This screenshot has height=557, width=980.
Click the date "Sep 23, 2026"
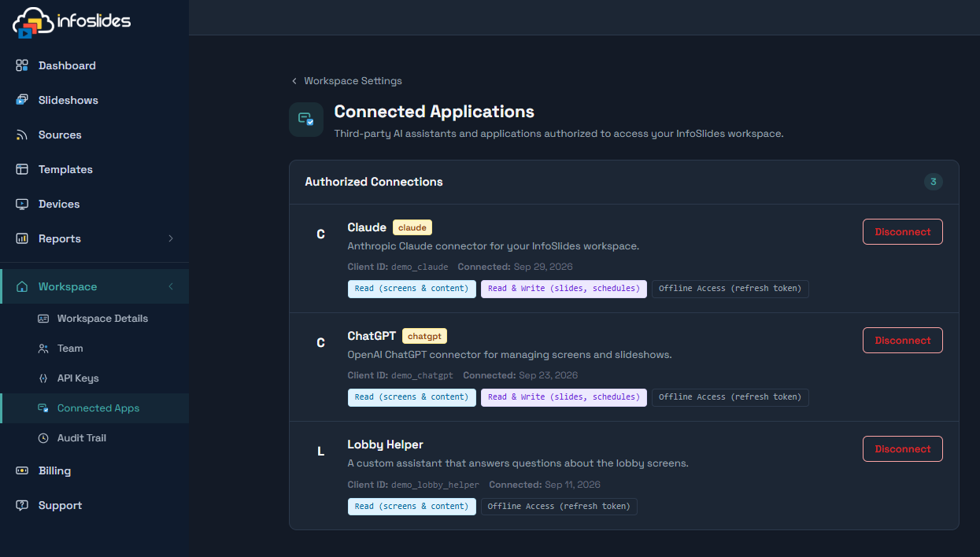click(549, 375)
